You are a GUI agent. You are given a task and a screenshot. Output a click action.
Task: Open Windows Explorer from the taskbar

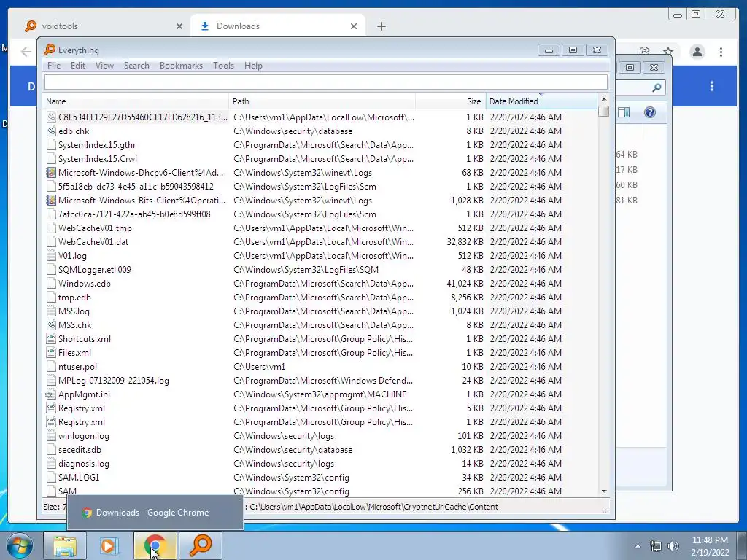[x=65, y=545]
